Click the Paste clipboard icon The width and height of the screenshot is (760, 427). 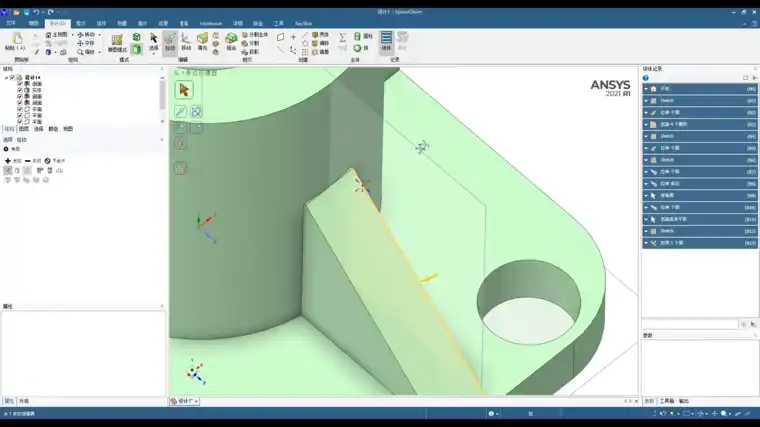16,40
